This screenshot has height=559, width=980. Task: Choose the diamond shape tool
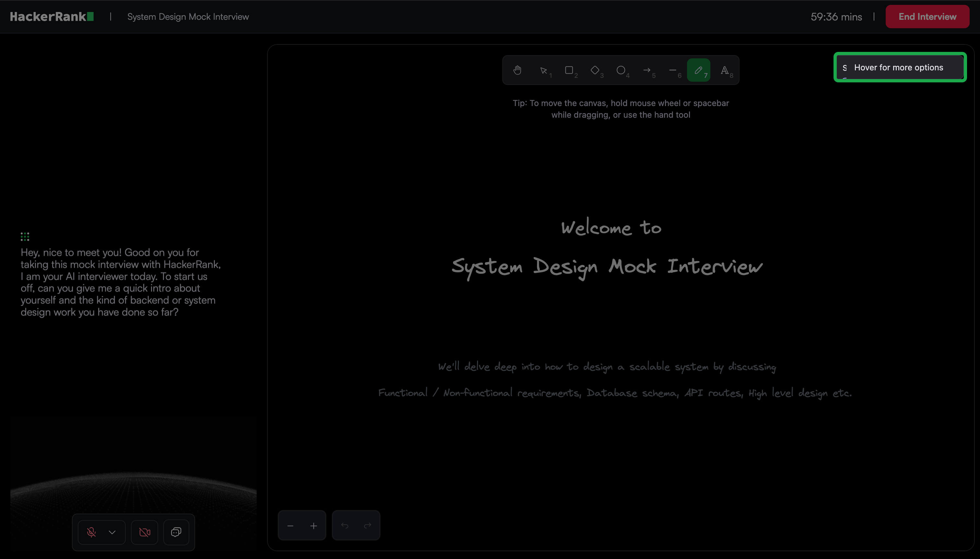(x=595, y=70)
